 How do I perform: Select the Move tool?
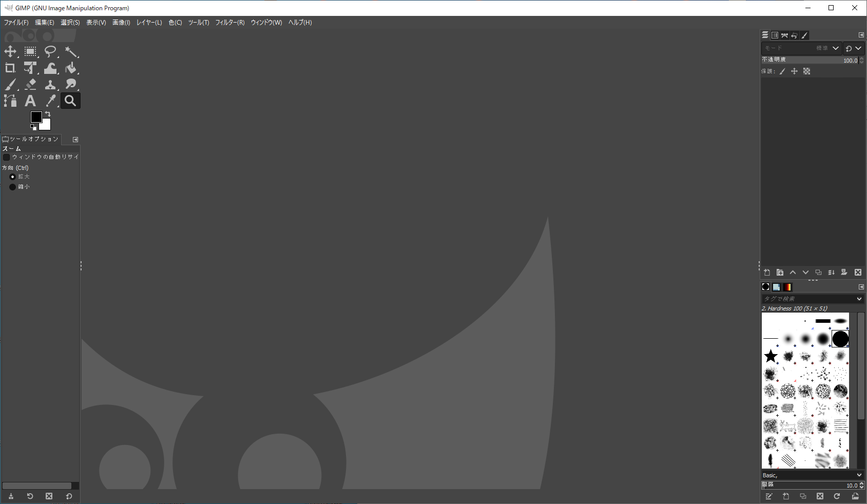click(10, 51)
